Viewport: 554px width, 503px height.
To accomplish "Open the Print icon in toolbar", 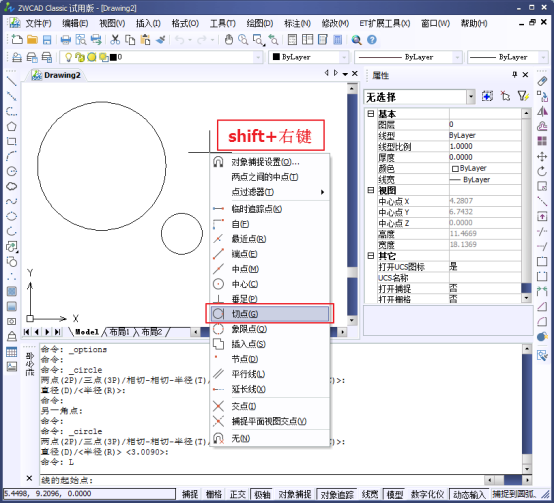I will 66,40.
